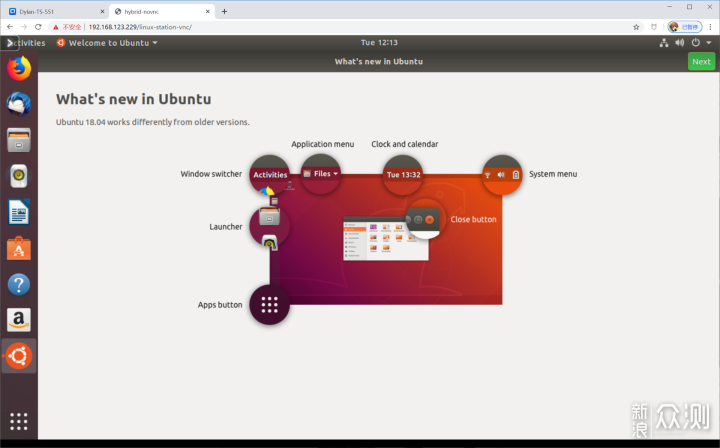Open the Tue 12:13 clock menu
720x448 pixels.
(379, 43)
